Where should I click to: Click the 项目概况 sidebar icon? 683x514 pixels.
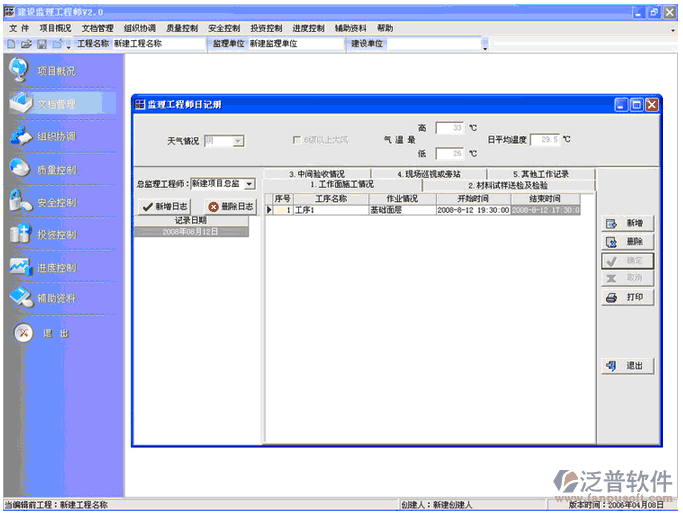[x=20, y=70]
